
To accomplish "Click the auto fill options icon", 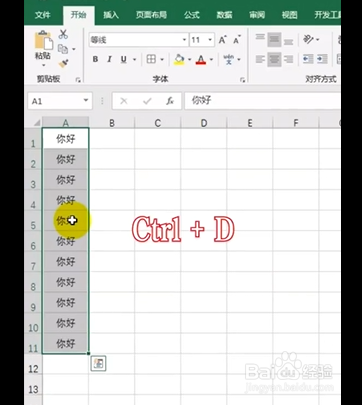I will click(98, 363).
